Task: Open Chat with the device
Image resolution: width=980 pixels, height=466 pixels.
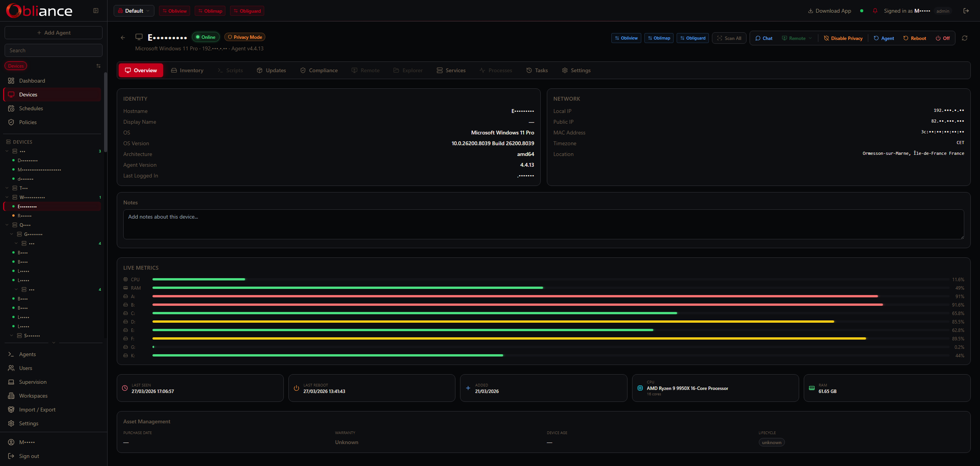Action: pos(764,38)
